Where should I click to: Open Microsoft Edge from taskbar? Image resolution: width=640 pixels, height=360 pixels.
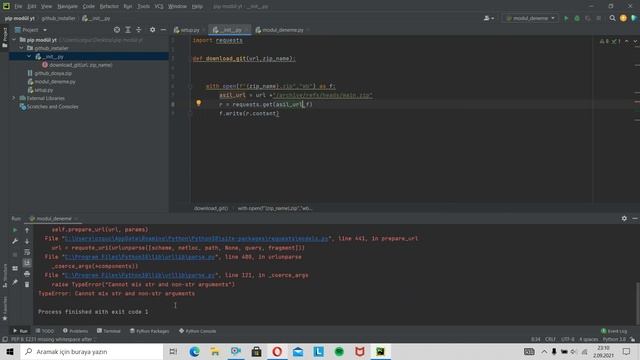pos(194,351)
